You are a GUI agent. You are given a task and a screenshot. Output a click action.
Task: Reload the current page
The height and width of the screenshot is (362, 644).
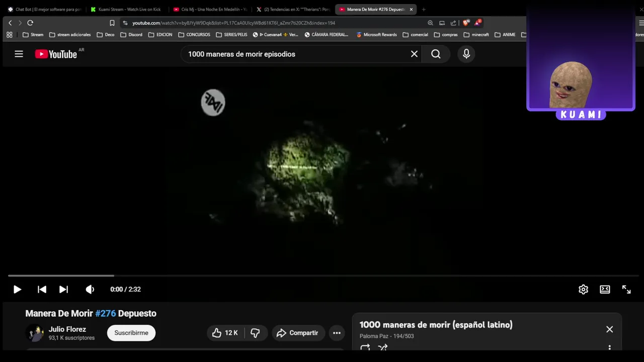coord(30,23)
